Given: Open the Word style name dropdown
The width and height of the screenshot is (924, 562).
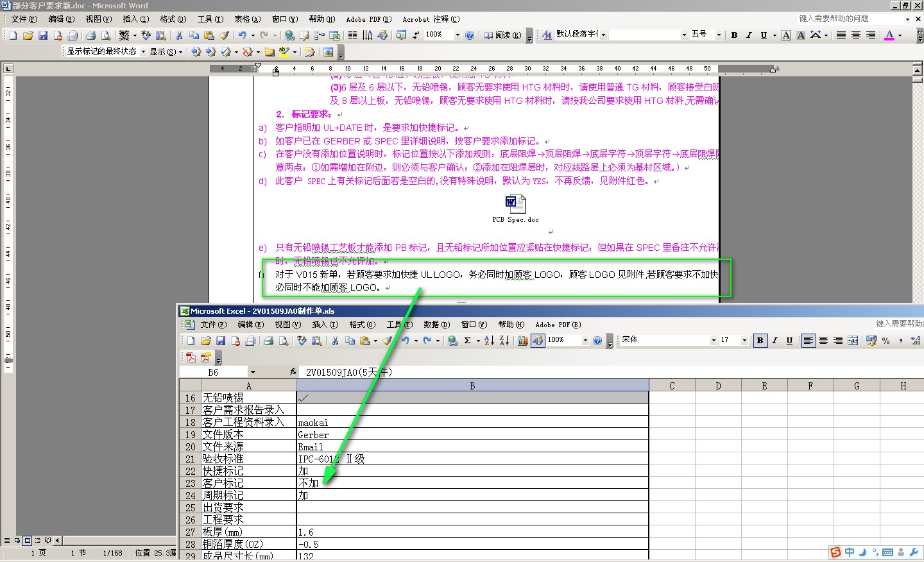Looking at the screenshot, I should [x=603, y=35].
